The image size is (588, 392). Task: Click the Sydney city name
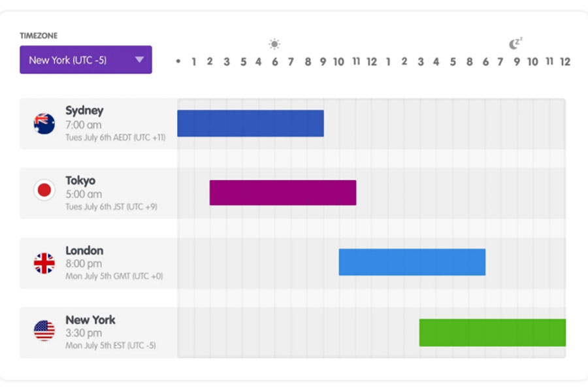[84, 110]
